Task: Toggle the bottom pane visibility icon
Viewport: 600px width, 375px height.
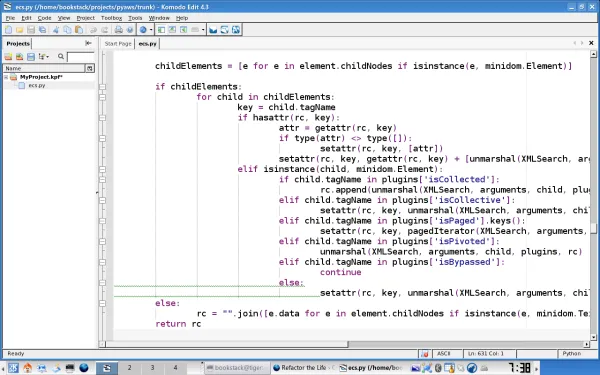Action: point(173,30)
